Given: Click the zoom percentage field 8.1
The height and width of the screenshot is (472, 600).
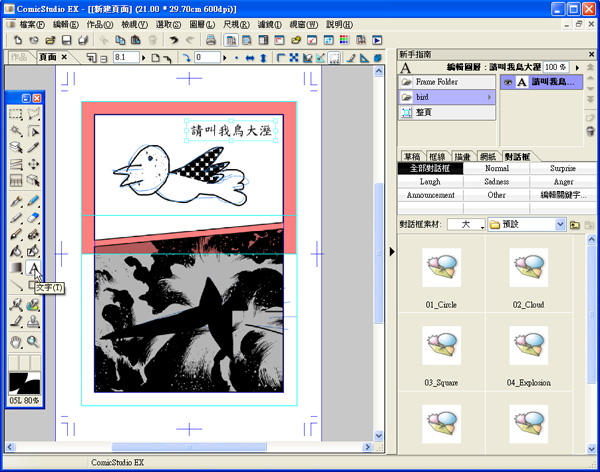Looking at the screenshot, I should (127, 58).
